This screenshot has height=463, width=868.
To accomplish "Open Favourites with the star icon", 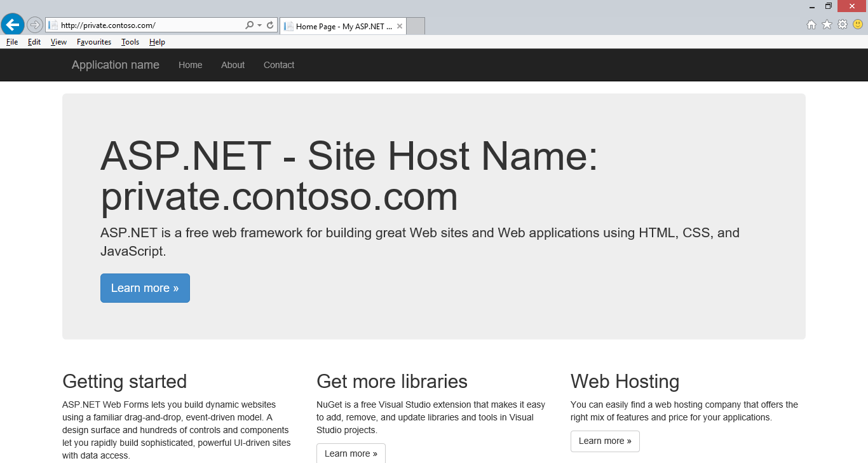I will (x=827, y=25).
